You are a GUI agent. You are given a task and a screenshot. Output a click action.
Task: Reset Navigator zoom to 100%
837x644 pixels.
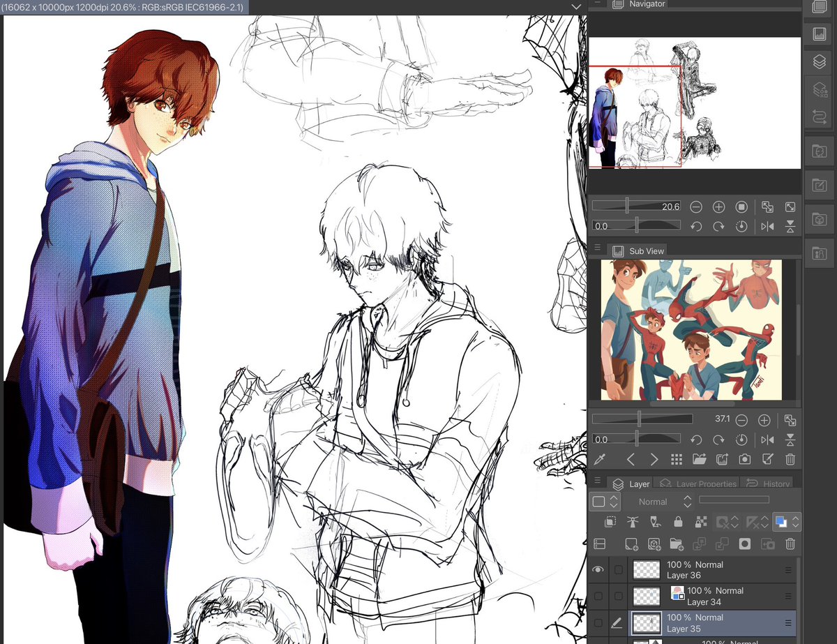pos(742,207)
